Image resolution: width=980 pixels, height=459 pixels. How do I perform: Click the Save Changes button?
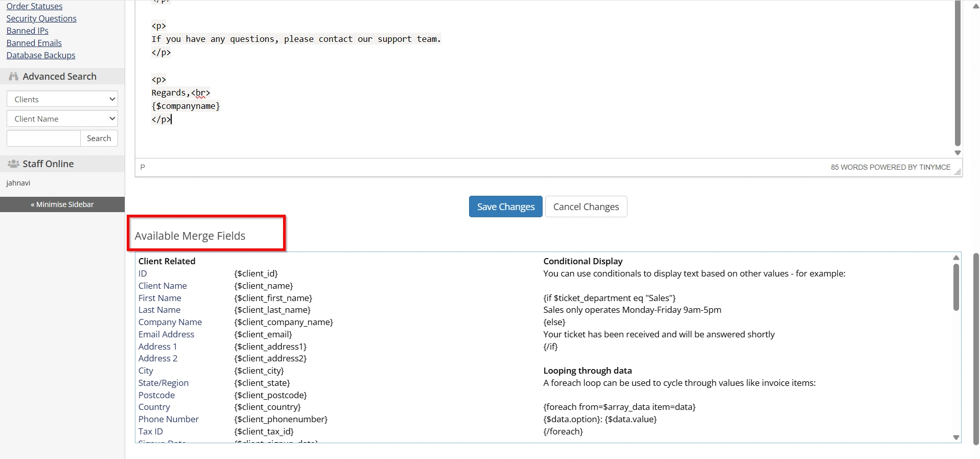505,206
